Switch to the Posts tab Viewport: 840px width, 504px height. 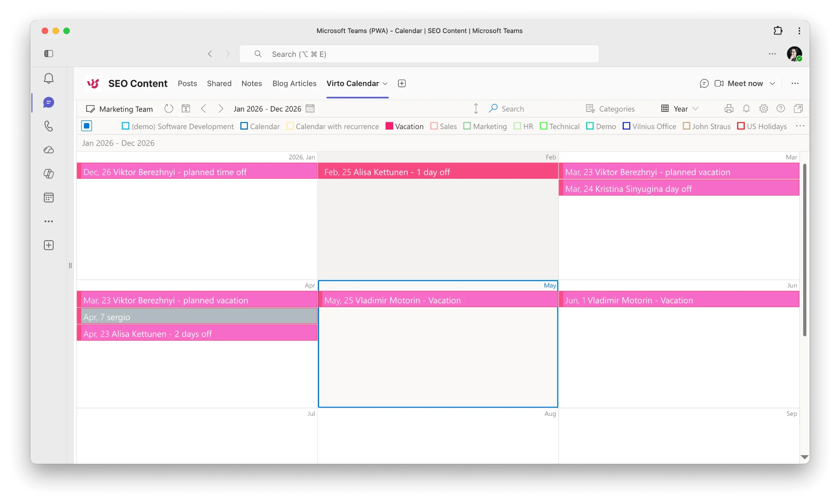(x=187, y=84)
